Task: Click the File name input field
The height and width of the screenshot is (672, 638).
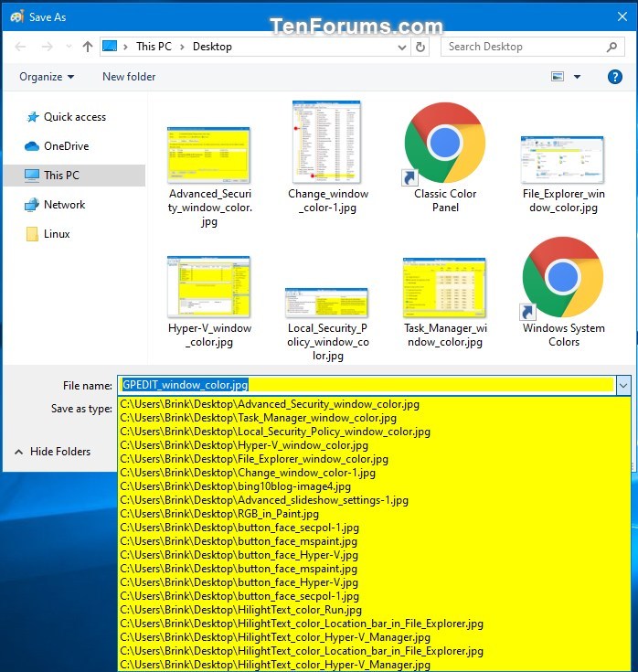Action: [x=367, y=385]
